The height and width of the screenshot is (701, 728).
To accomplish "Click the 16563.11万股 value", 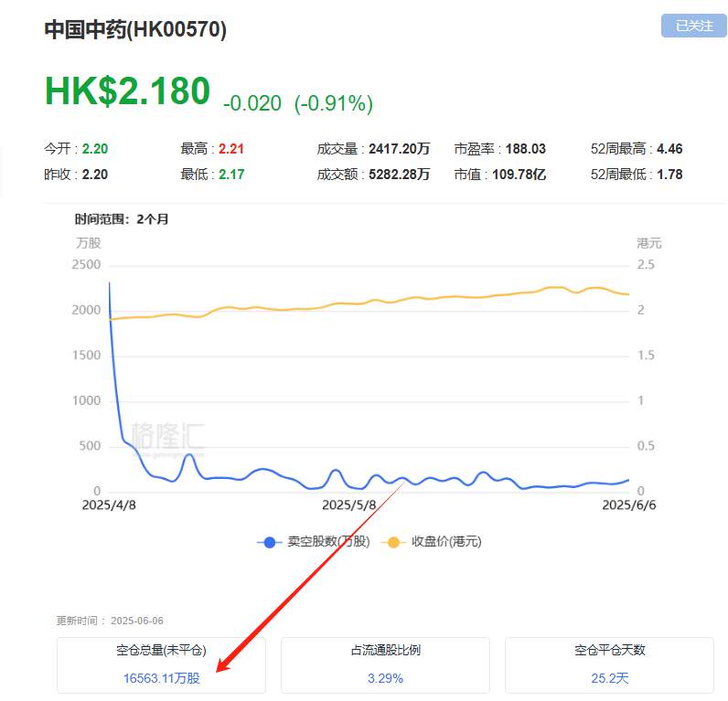I will pyautogui.click(x=161, y=678).
